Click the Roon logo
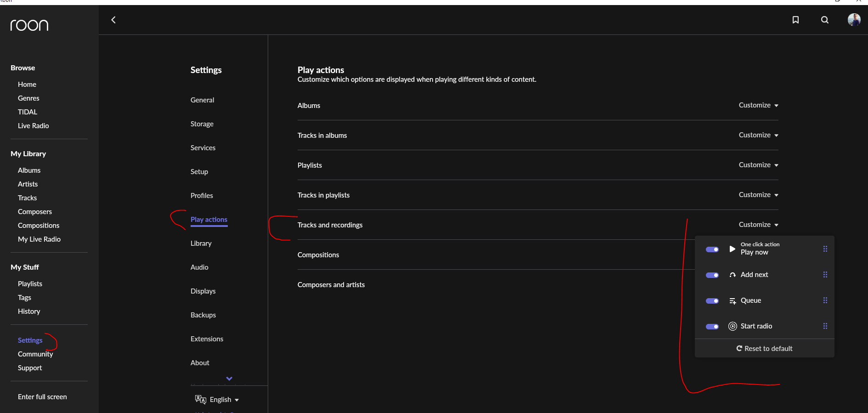This screenshot has width=868, height=413. pos(29,25)
